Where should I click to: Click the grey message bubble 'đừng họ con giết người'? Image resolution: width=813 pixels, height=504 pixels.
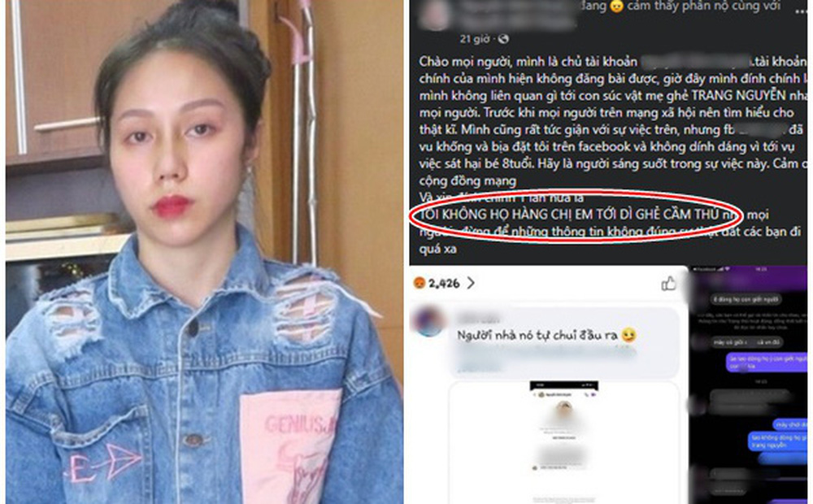click(746, 299)
